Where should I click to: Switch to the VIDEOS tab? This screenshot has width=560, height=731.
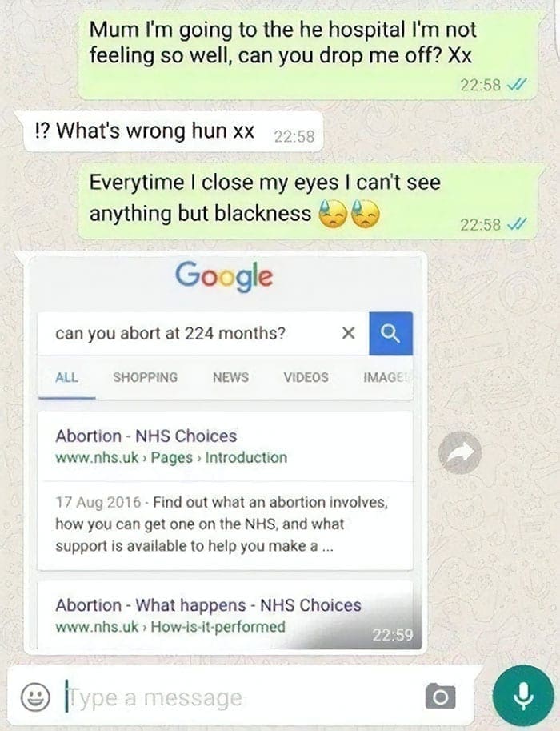306,377
